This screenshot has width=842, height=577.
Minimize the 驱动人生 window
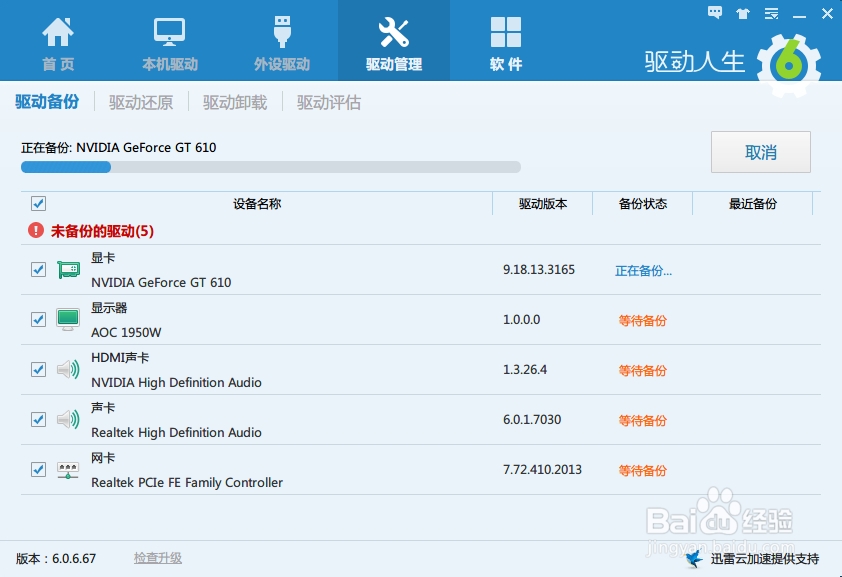click(x=799, y=16)
